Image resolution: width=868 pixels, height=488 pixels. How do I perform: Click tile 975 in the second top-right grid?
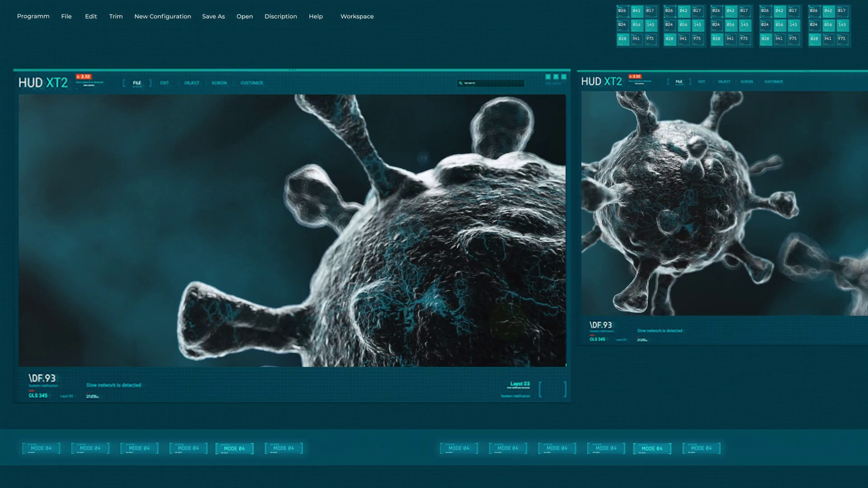[x=697, y=39]
